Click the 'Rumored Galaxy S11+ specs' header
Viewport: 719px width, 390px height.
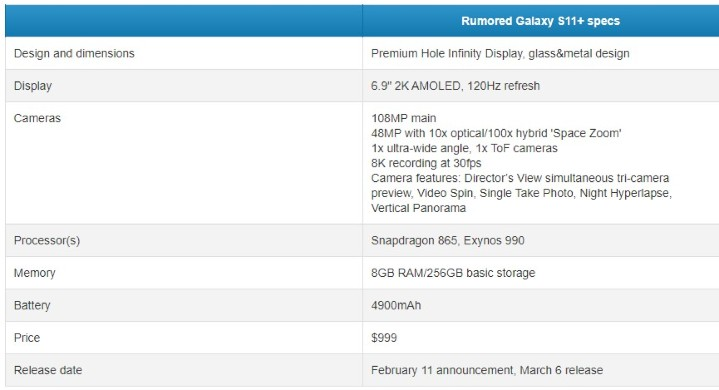click(540, 21)
